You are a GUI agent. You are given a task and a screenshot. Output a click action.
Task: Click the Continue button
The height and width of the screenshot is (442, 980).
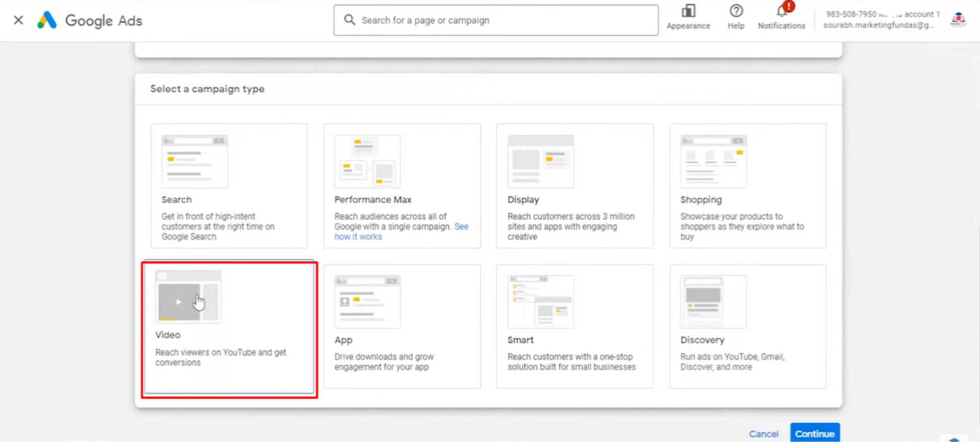click(815, 433)
